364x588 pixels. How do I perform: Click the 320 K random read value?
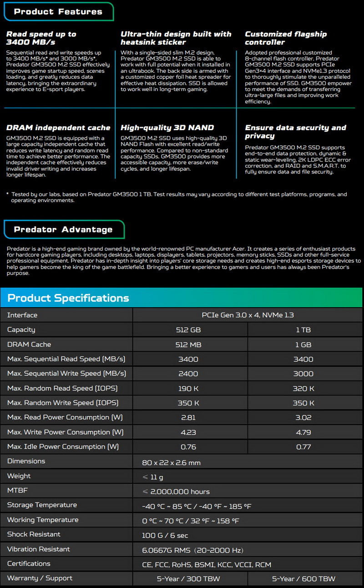click(x=303, y=389)
